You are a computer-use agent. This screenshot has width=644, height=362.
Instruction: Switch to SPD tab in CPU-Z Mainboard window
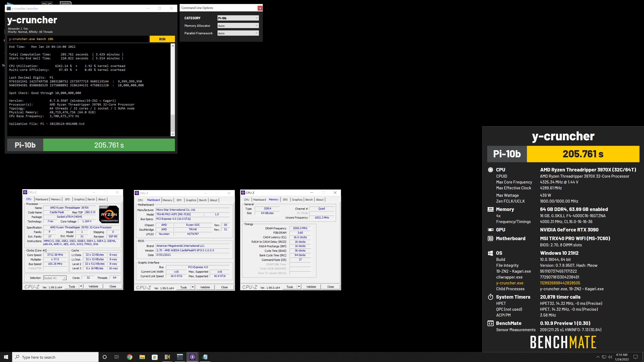tap(179, 200)
